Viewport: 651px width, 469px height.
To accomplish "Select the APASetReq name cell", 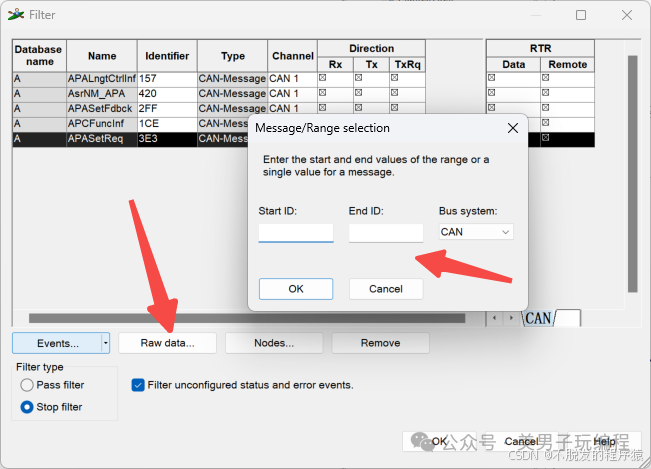I will (102, 139).
